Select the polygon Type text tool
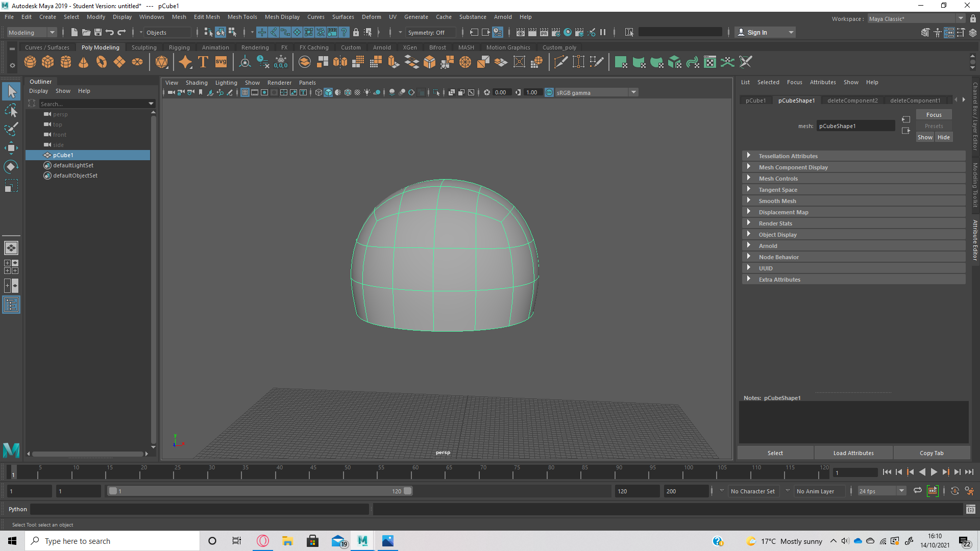Image resolution: width=980 pixels, height=551 pixels. pos(203,62)
